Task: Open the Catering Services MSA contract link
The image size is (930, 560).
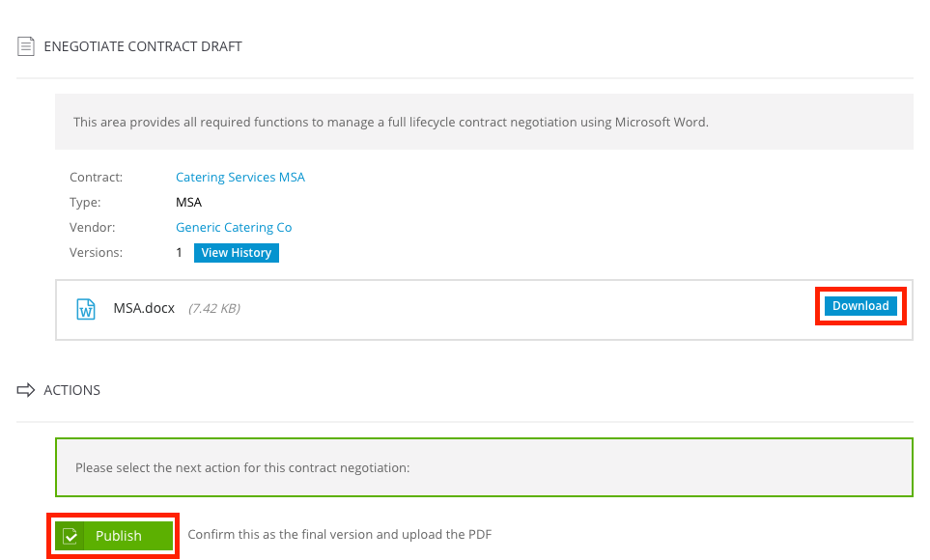Action: pyautogui.click(x=240, y=178)
